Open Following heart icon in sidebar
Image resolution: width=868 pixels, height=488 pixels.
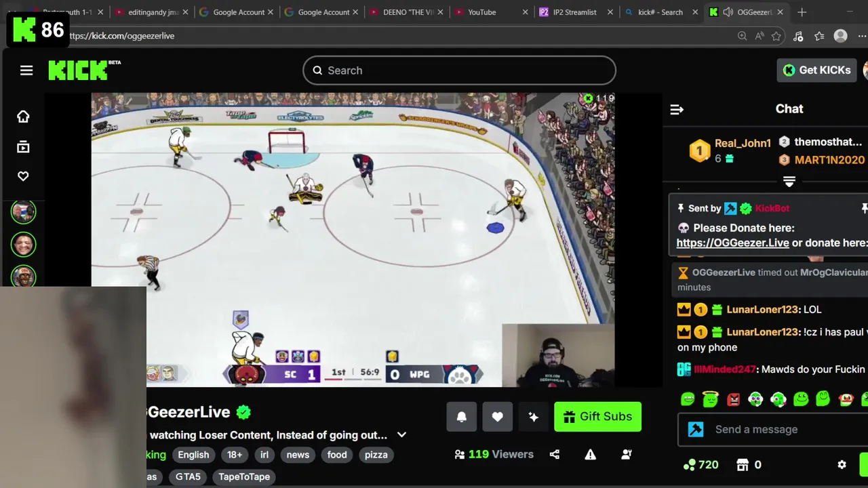tap(23, 176)
